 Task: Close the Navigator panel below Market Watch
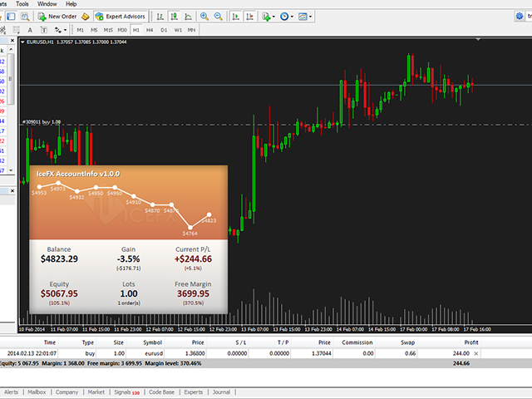tap(12, 191)
